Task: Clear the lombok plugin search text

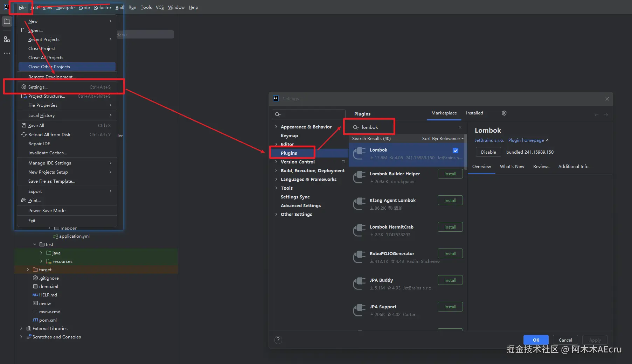Action: click(460, 127)
